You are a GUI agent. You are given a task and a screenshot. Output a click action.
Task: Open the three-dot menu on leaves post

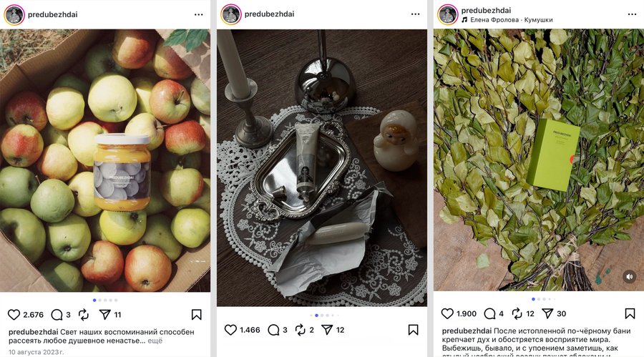pyautogui.click(x=630, y=14)
